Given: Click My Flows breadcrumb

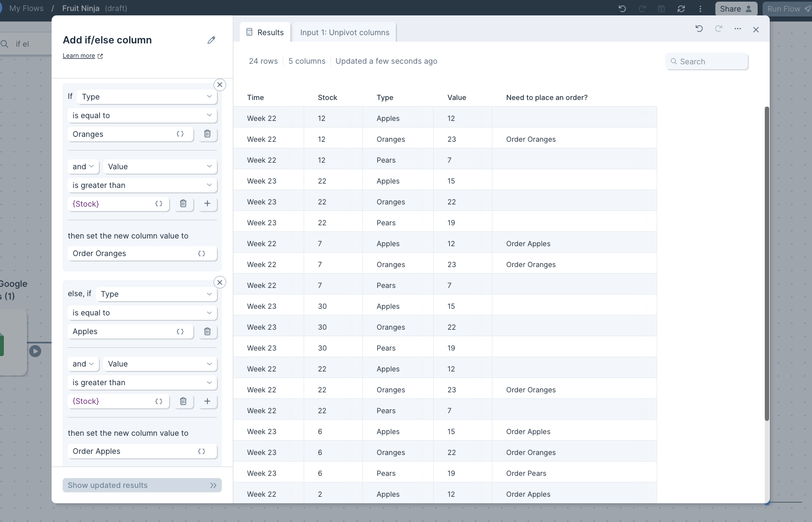Looking at the screenshot, I should 26,8.
